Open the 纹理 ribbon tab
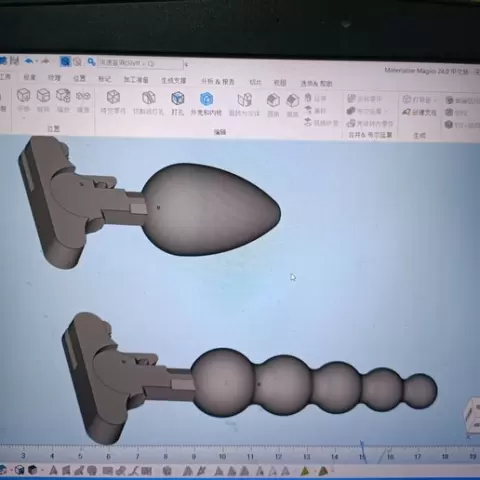Viewport: 480px width, 480px height. (54, 78)
